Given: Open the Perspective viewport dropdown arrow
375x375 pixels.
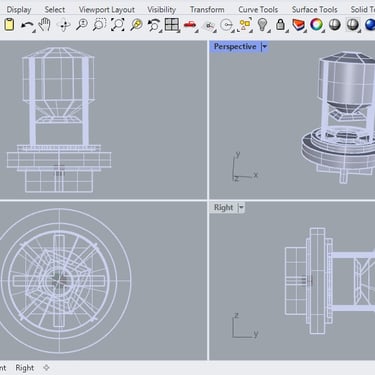Looking at the screenshot, I should pos(265,47).
